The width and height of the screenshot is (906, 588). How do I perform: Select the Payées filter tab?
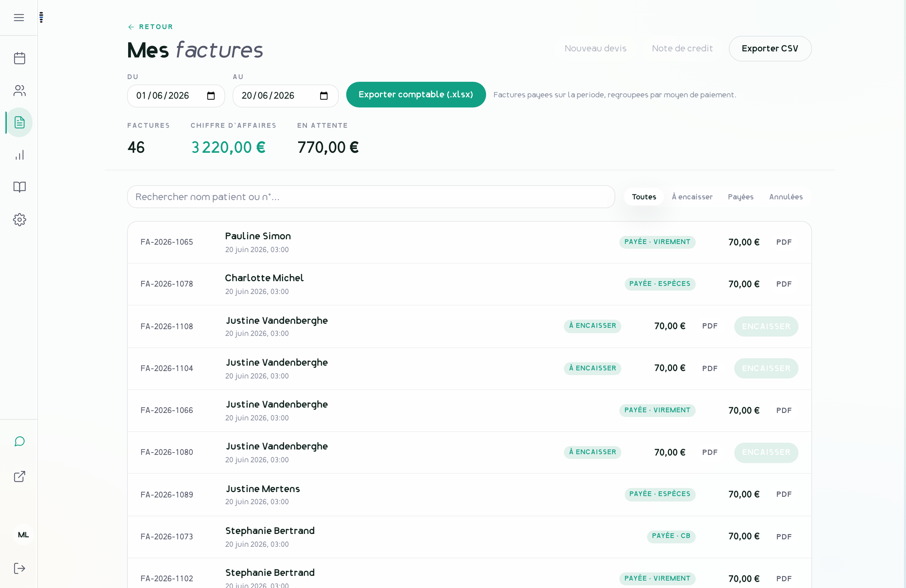click(740, 197)
